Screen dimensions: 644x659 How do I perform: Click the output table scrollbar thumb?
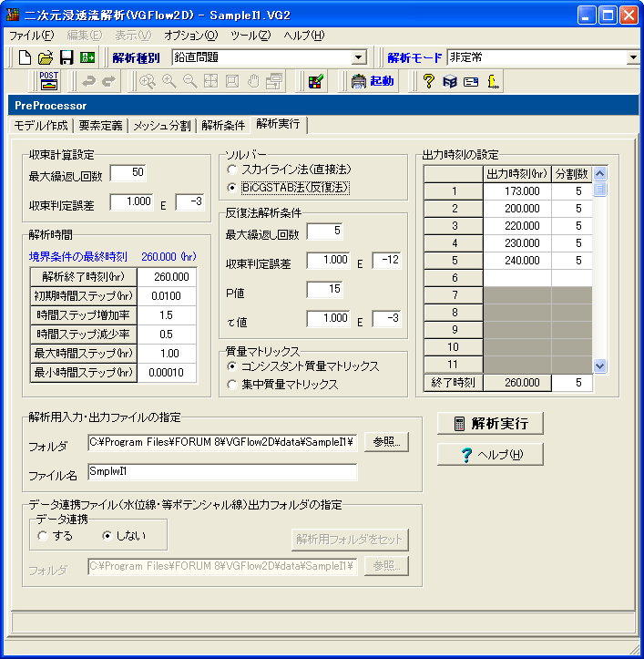pyautogui.click(x=599, y=189)
